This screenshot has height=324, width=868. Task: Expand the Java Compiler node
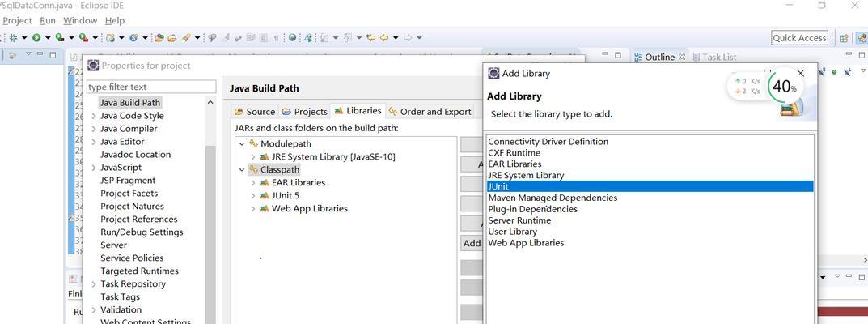[x=94, y=129]
